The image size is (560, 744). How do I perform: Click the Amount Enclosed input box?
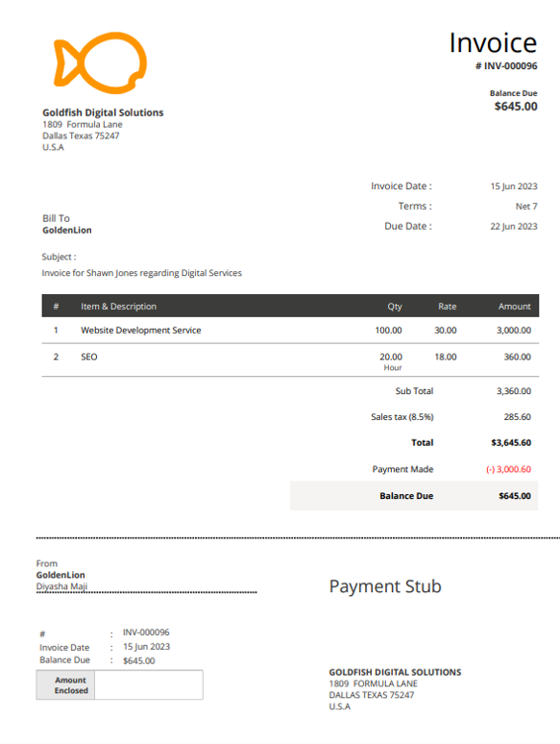coord(149,684)
